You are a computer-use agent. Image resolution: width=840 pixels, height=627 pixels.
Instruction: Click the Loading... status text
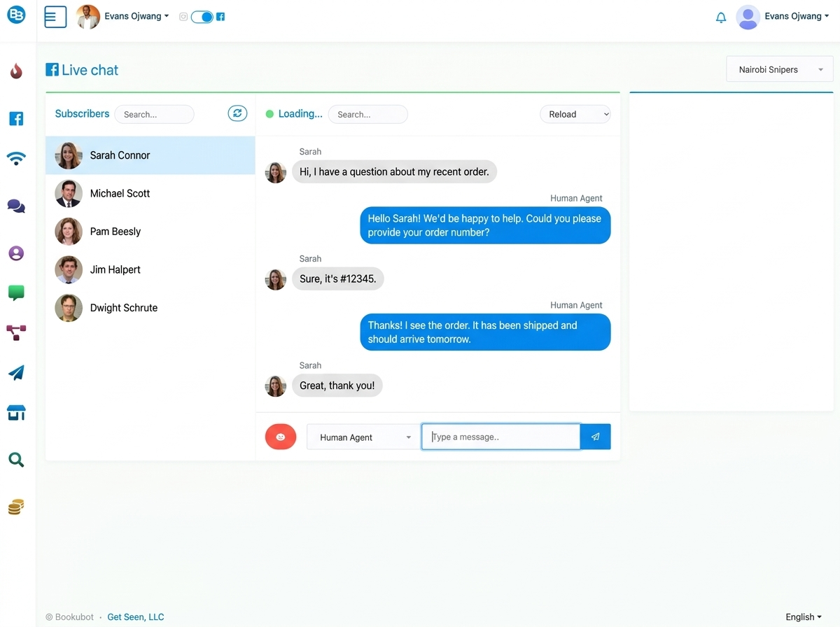click(300, 113)
